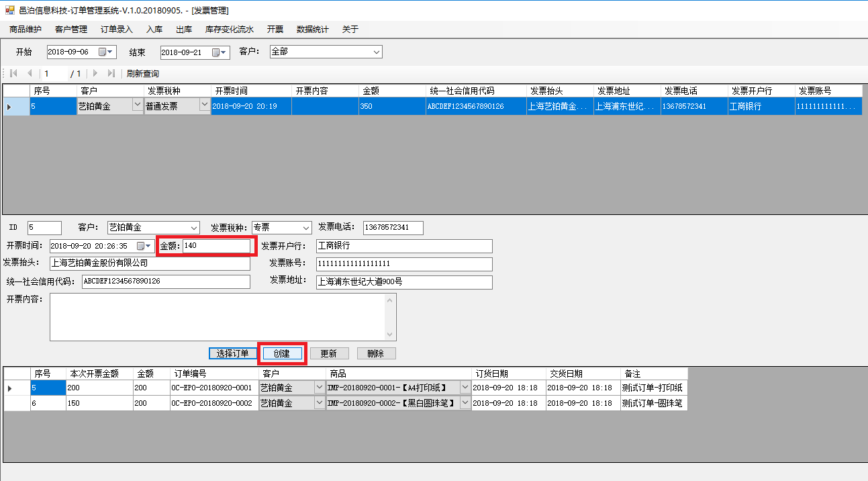Click the 发票电话 input field

[x=393, y=228]
